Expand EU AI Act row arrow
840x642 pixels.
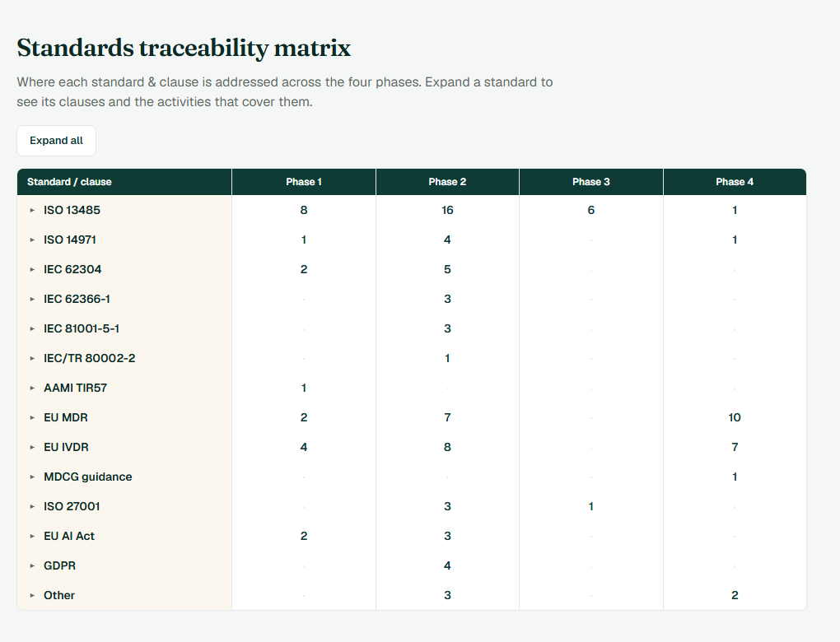pyautogui.click(x=32, y=536)
